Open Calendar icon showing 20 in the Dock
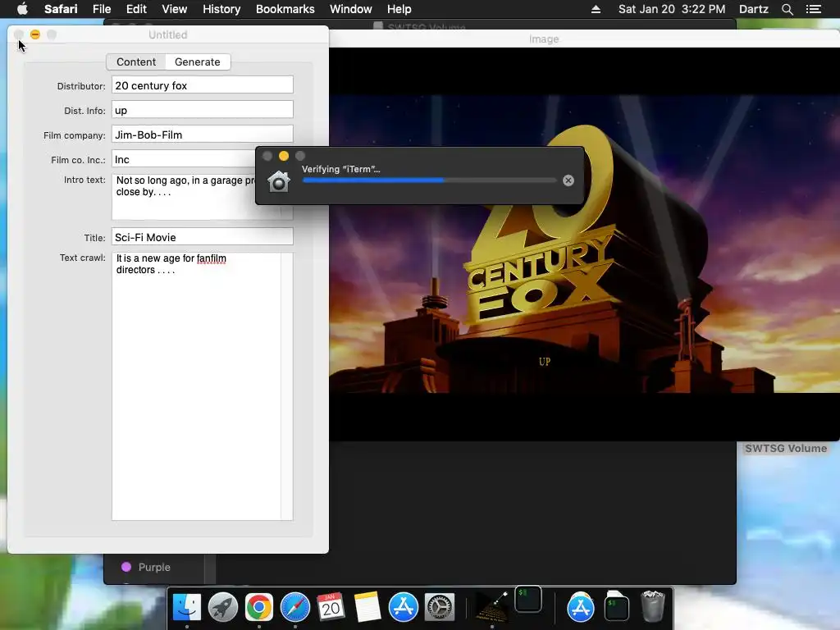840x630 pixels. click(x=331, y=607)
